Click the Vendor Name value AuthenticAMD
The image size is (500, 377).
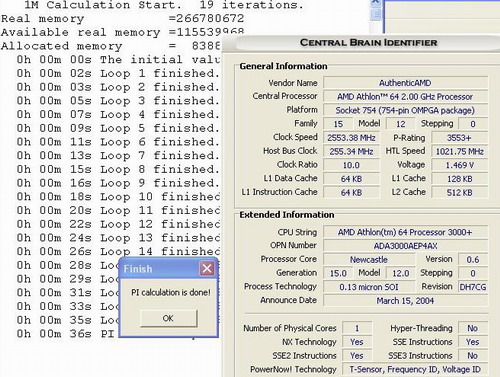click(405, 83)
